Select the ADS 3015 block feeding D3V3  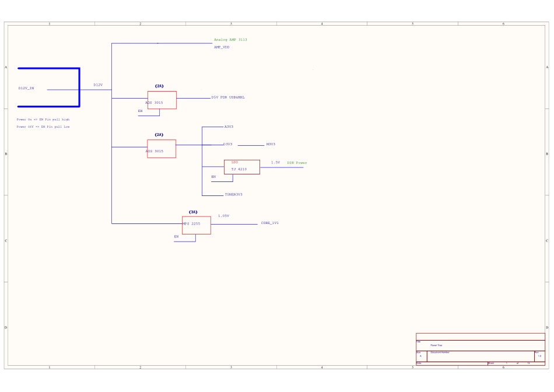(161, 149)
